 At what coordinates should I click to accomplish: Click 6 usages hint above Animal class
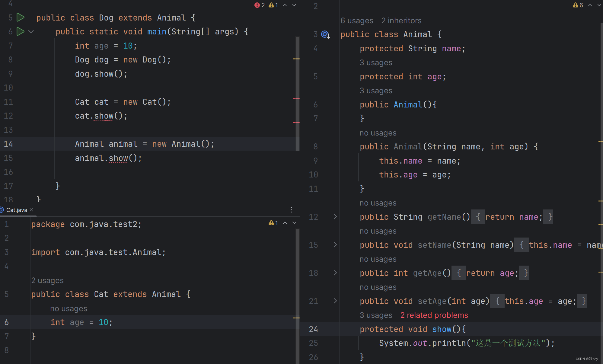click(357, 21)
